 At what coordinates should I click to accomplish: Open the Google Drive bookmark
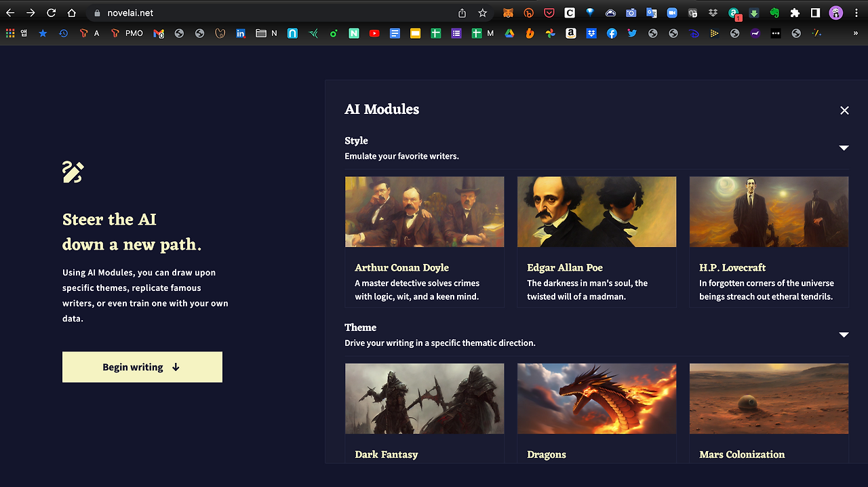point(509,33)
